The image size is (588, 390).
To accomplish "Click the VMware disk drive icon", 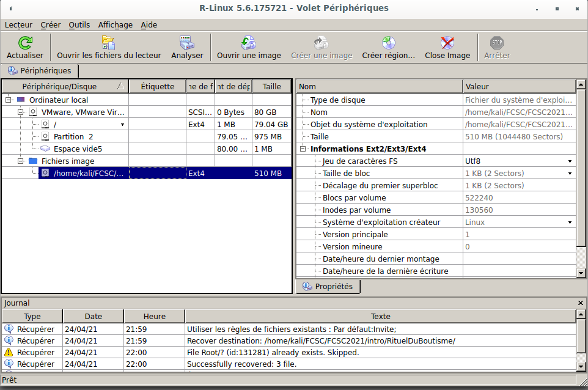I will pyautogui.click(x=33, y=112).
